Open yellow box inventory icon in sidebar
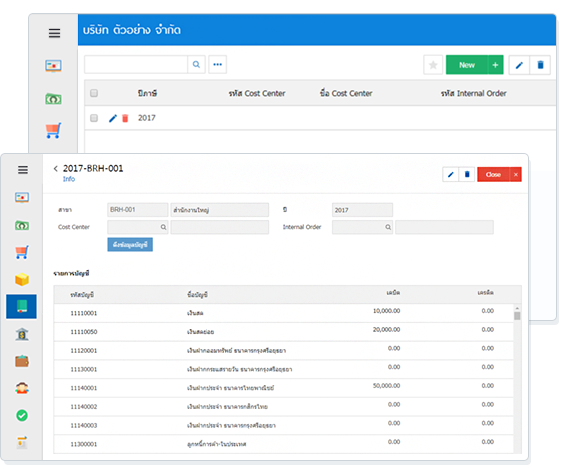This screenshot has height=467, width=561. (22, 279)
